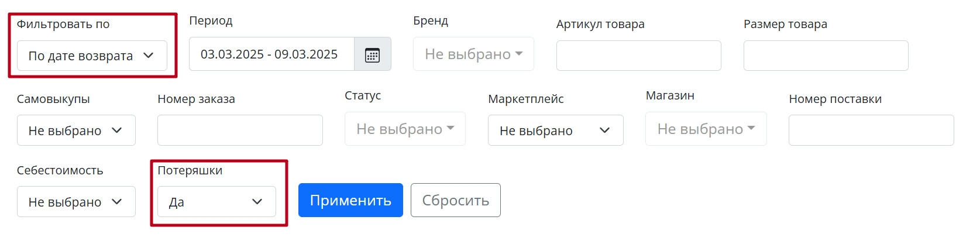Open the Себестоимость dropdown
This screenshot has width=980, height=244.
coord(76,202)
